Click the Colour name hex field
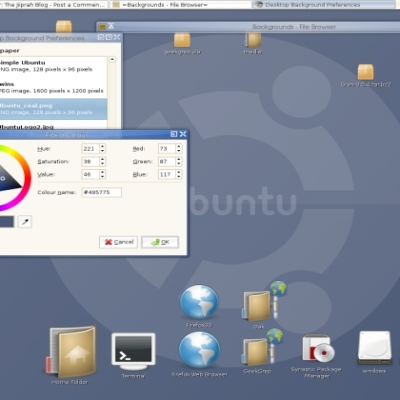Image resolution: width=400 pixels, height=400 pixels. tap(102, 192)
